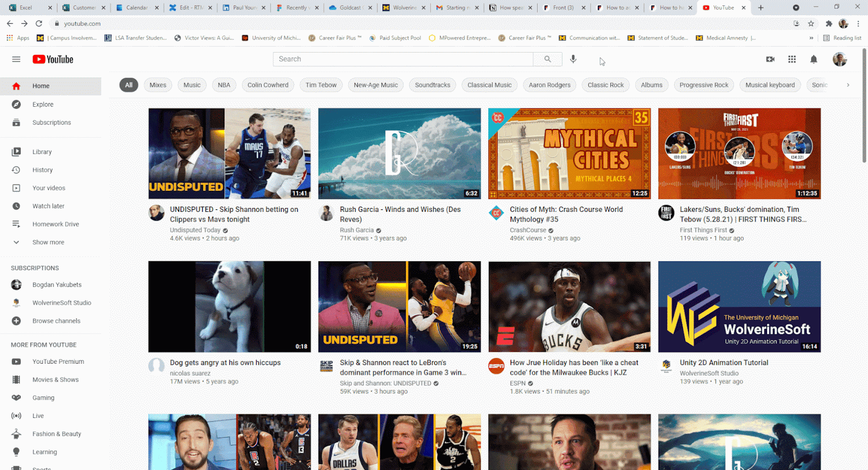
Task: Play Mythical Cities Crash Course thumbnail
Action: click(570, 153)
